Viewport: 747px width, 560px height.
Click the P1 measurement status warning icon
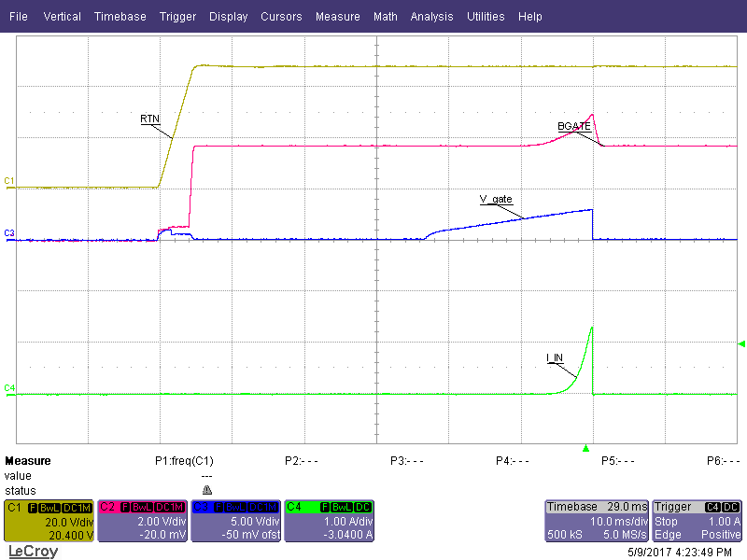pyautogui.click(x=207, y=490)
